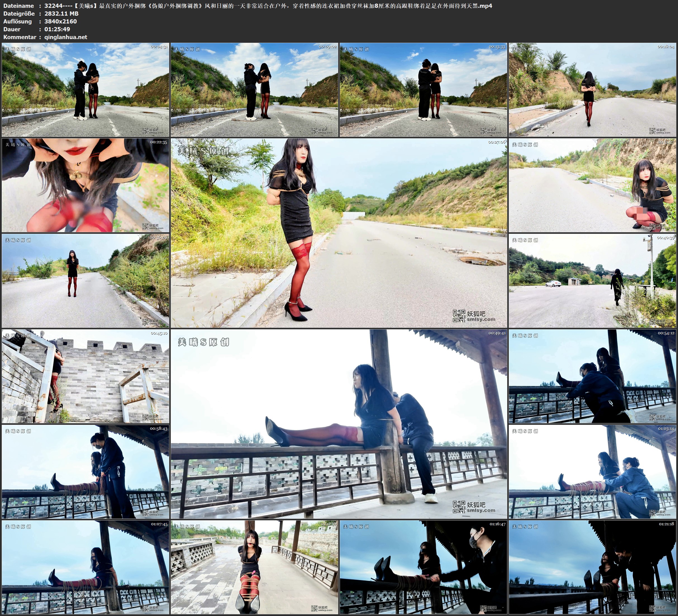
Task: Click the Auflösung value 3840x2160
Action: pyautogui.click(x=61, y=21)
